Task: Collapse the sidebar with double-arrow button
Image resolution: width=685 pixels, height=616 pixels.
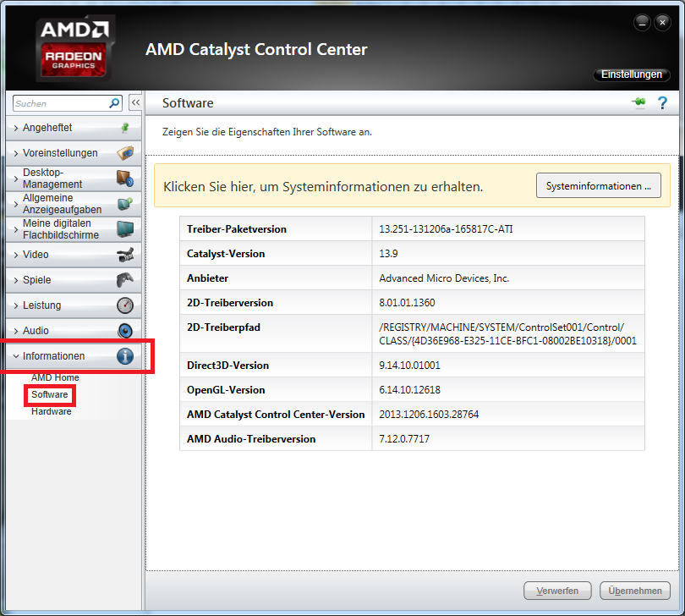Action: click(x=136, y=103)
